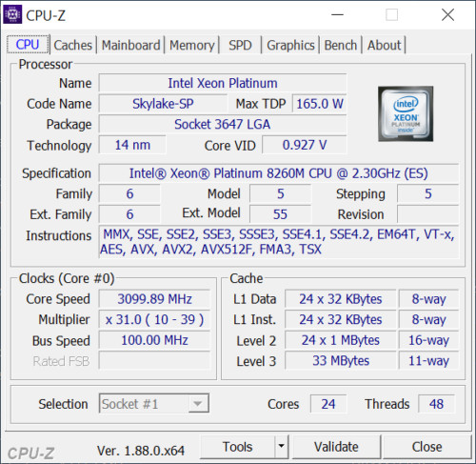Click the Bus Speed value 100.00 MHz

(154, 340)
